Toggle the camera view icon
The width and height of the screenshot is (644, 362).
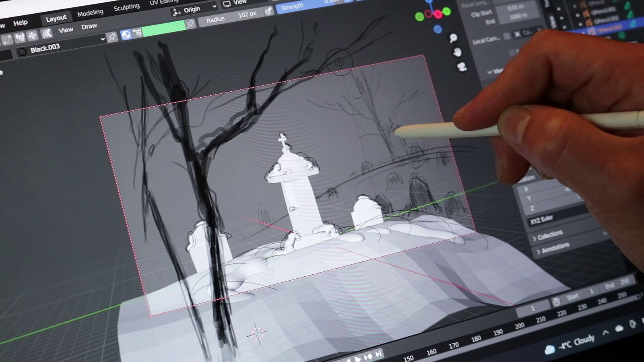(462, 67)
